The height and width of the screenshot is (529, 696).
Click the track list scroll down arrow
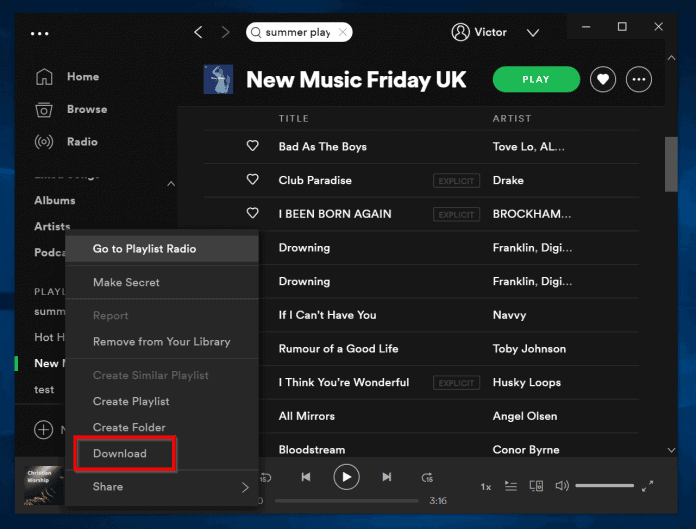click(671, 450)
